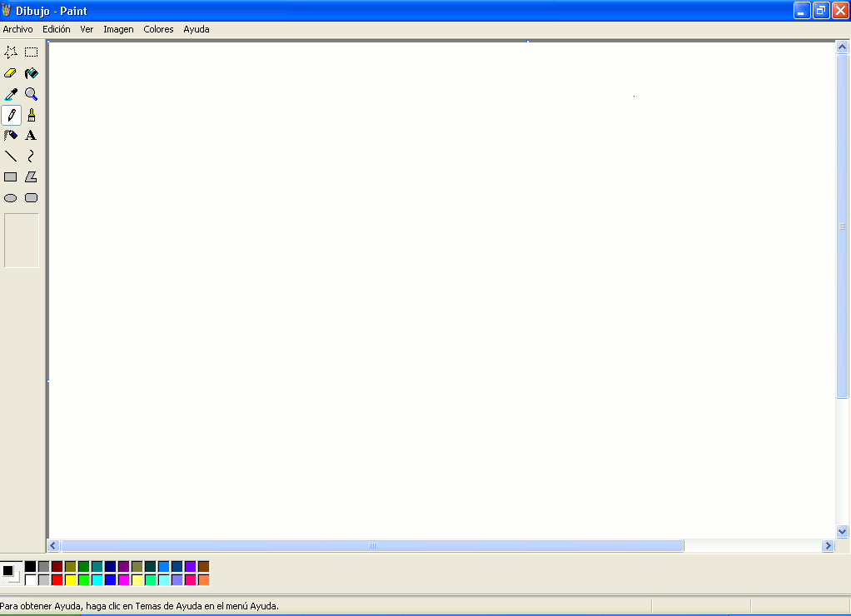Click the horizontal scrollbar right arrow

[x=828, y=546]
